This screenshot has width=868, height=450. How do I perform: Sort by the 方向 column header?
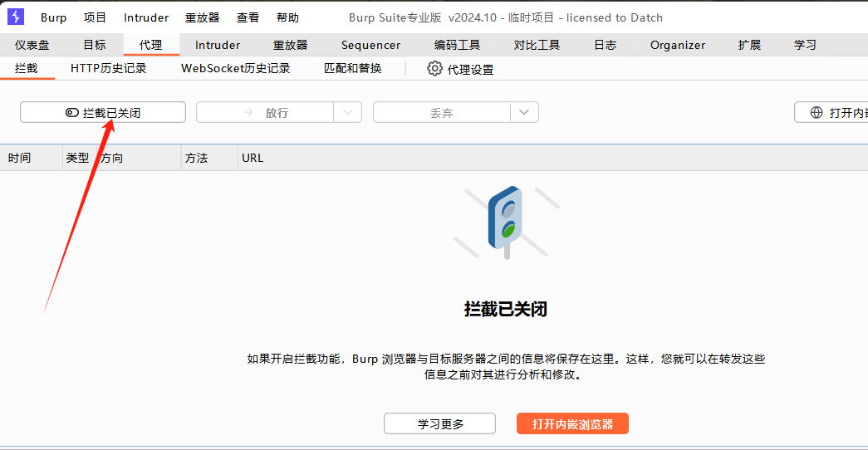point(140,158)
